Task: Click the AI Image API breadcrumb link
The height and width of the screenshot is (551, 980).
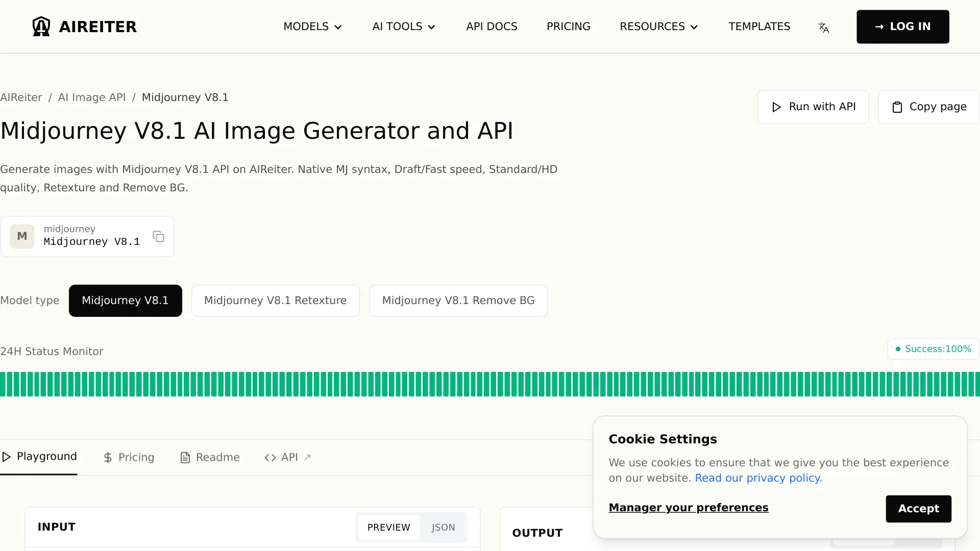Action: (92, 97)
